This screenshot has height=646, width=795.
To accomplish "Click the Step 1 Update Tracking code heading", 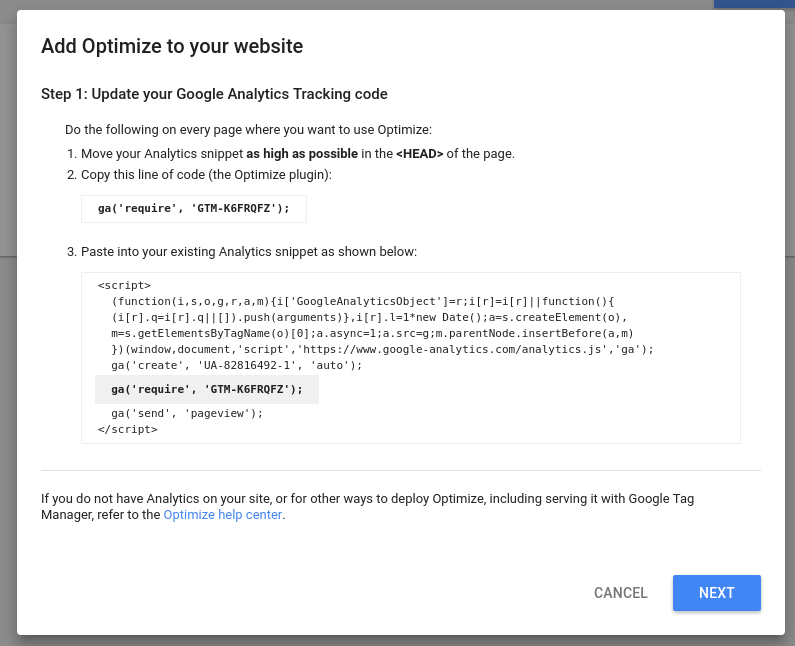I will (x=214, y=94).
